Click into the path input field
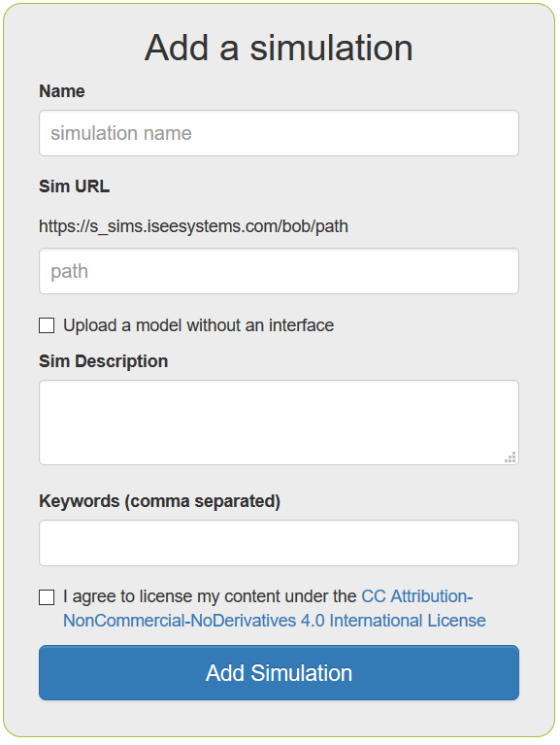 280,271
